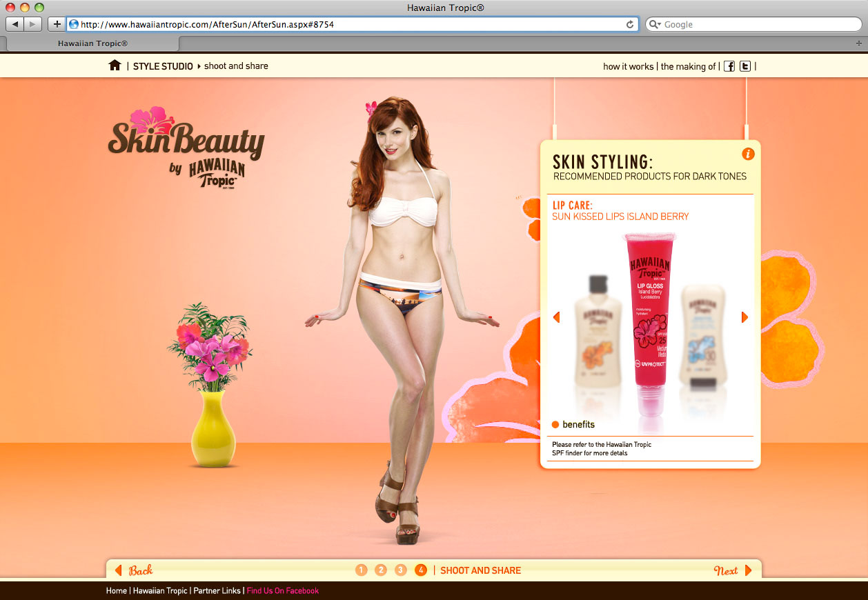Select step 4 in the pager

click(x=421, y=570)
